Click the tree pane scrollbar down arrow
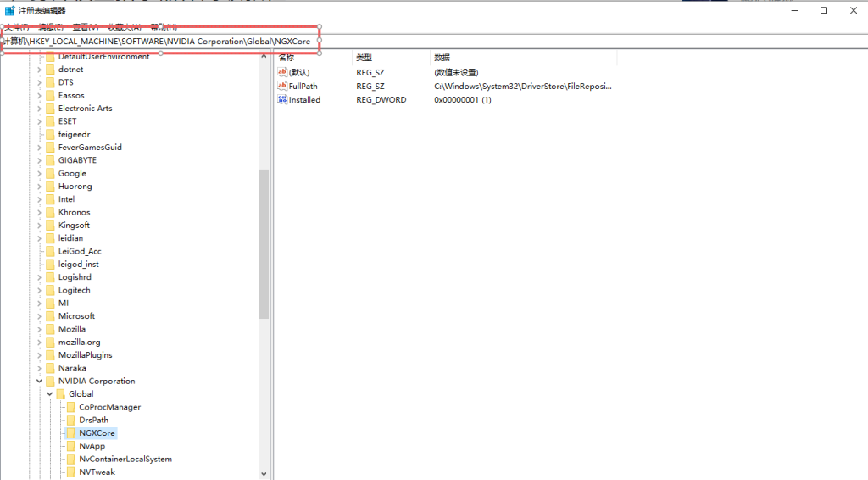Screen dimensions: 868x480 (x=264, y=474)
